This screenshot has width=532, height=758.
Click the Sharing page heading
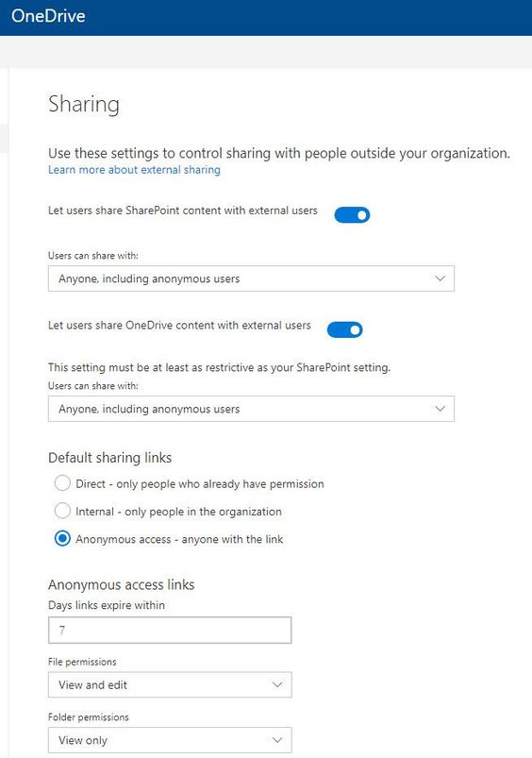84,105
